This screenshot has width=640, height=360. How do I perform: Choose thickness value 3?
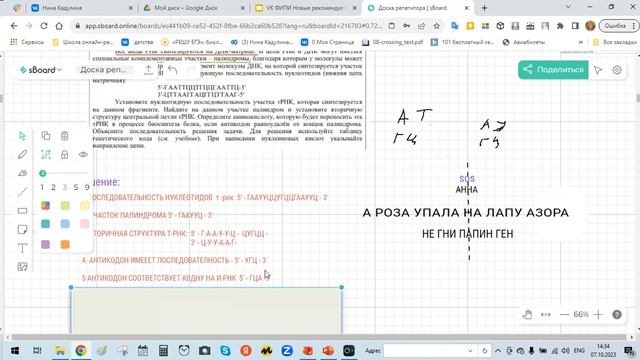click(x=64, y=187)
